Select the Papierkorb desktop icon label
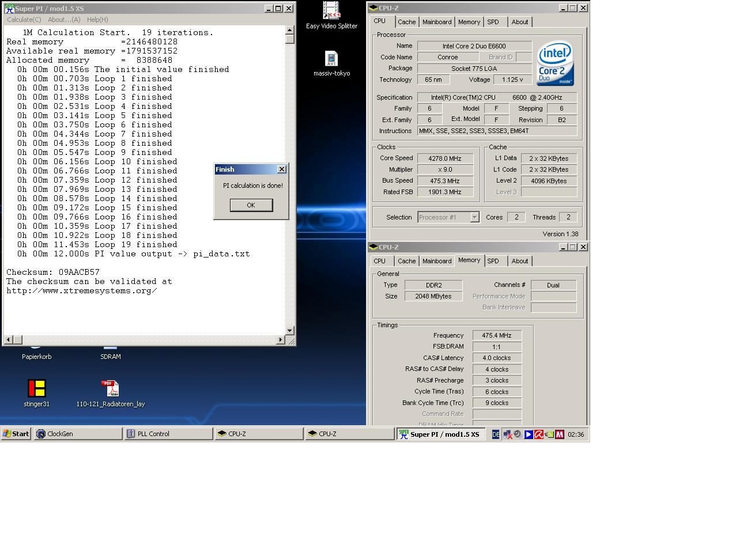Image resolution: width=747 pixels, height=560 pixels. [x=37, y=357]
